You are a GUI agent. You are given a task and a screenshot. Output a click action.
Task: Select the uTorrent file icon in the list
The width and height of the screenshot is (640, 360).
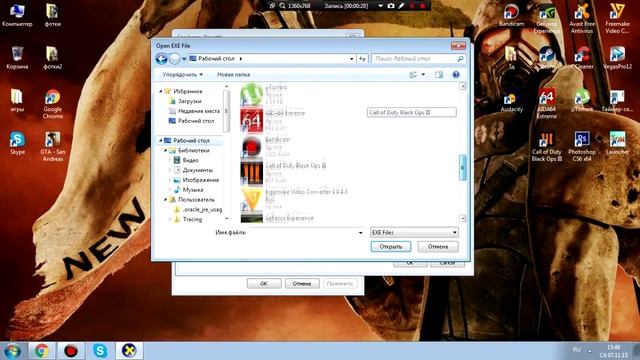point(251,94)
